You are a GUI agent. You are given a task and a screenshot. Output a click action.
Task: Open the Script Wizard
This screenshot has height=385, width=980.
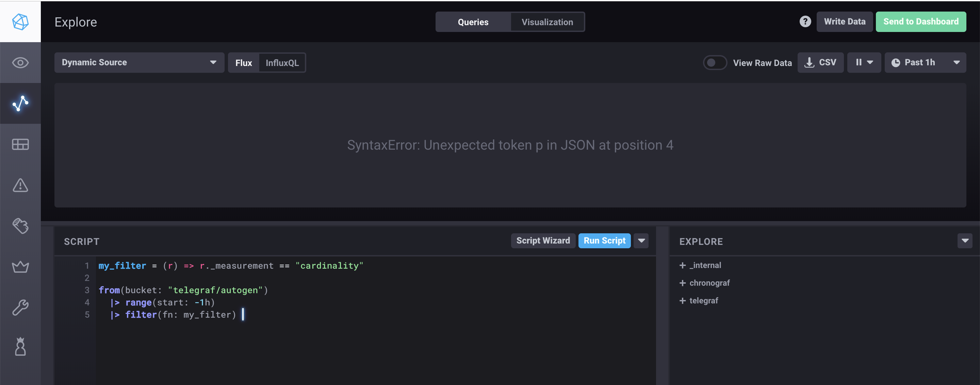click(543, 240)
